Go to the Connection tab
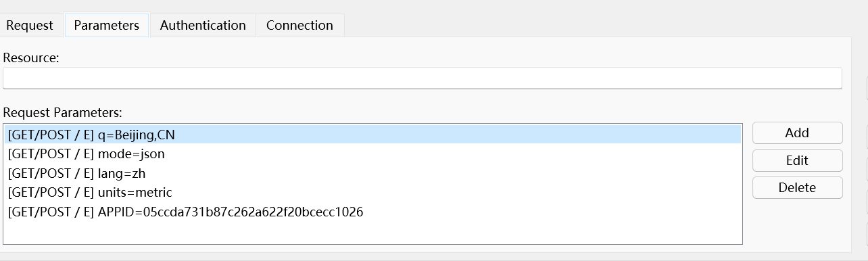Screen dimensions: 868x261 (x=299, y=25)
